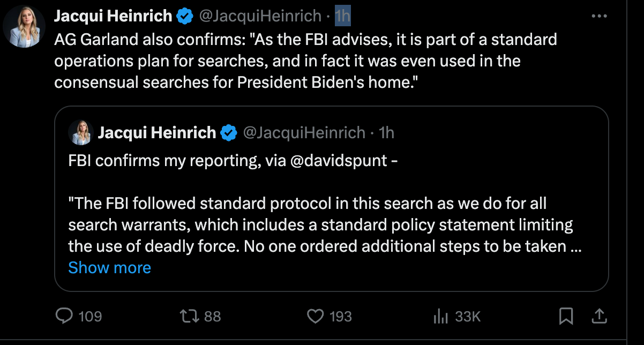Image resolution: width=644 pixels, height=345 pixels.
Task: Open the more options menu
Action: (600, 16)
